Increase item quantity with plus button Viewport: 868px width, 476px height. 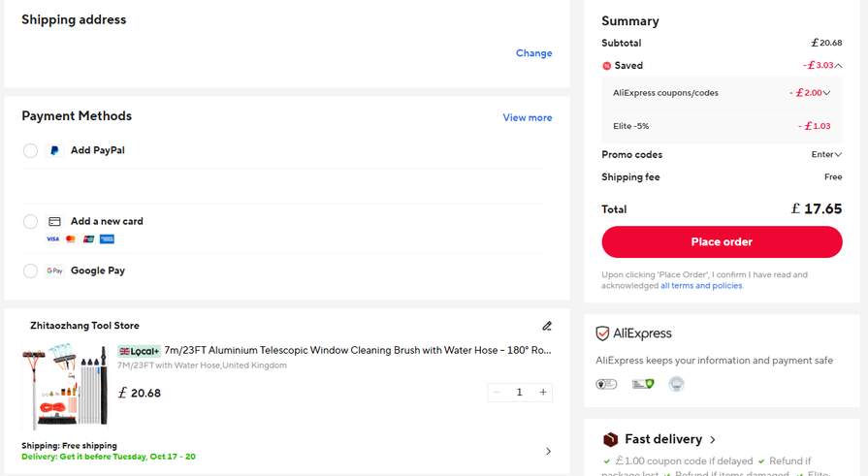click(543, 393)
